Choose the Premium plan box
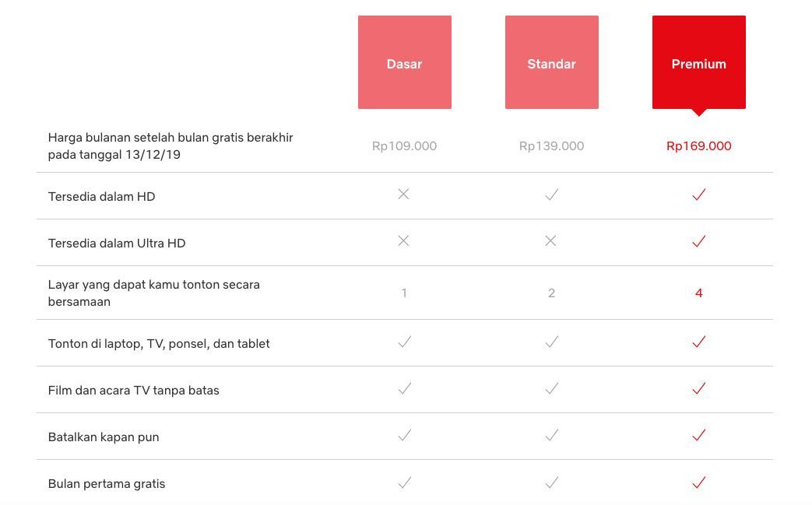This screenshot has width=812, height=505. (x=698, y=62)
